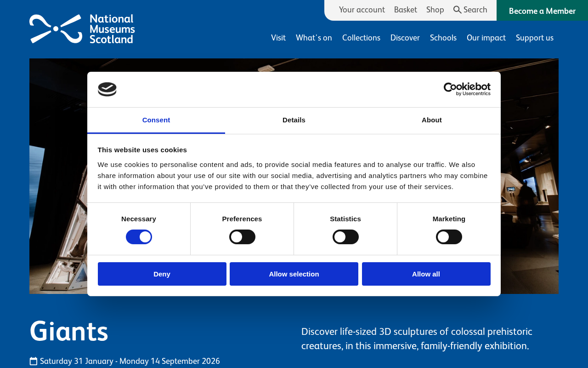Enable the Statistics cookies switch
This screenshot has height=368, width=588.
[345, 237]
